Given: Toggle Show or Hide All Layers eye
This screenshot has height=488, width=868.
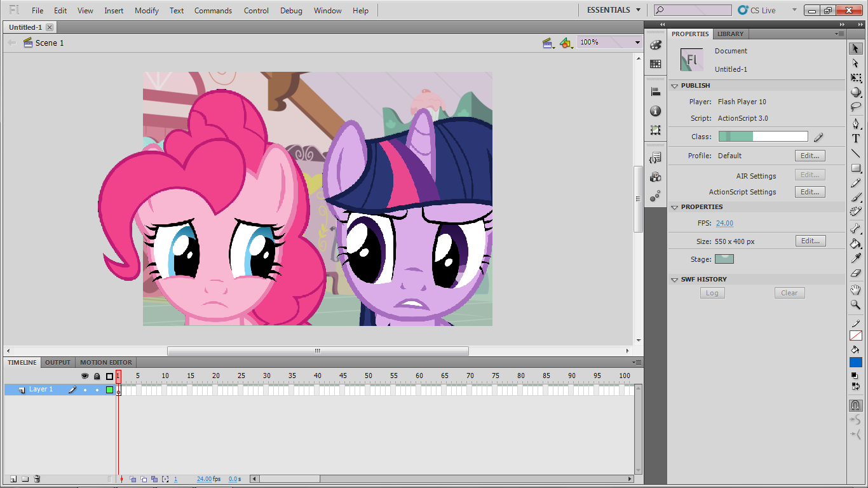Looking at the screenshot, I should pyautogui.click(x=85, y=376).
